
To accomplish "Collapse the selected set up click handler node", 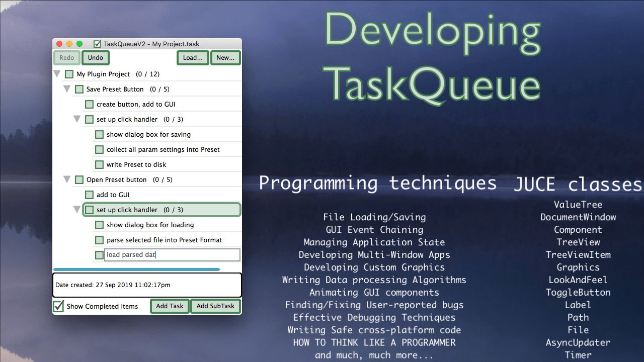I will (x=77, y=210).
